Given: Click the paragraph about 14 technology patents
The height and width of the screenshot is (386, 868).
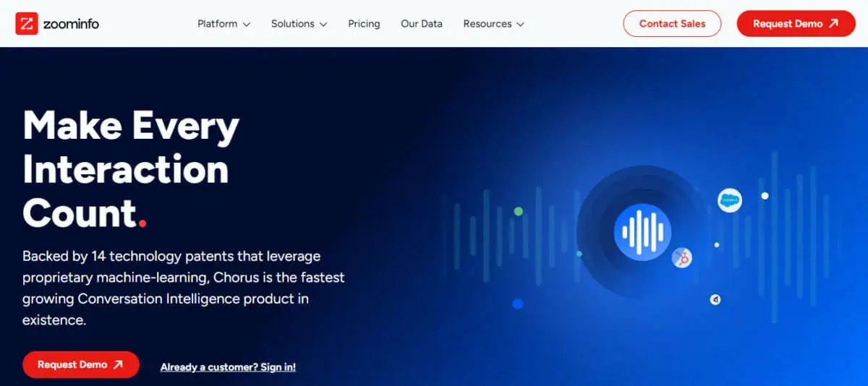Looking at the screenshot, I should coord(184,288).
